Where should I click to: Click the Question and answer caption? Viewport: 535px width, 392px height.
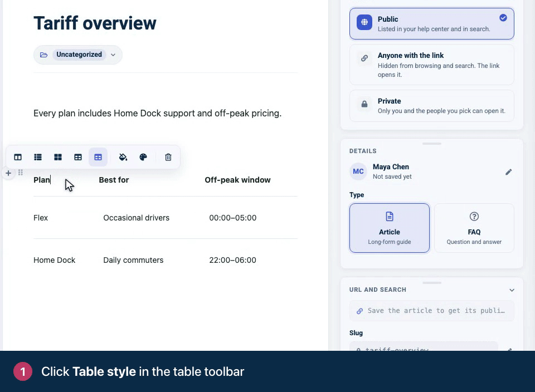click(474, 242)
